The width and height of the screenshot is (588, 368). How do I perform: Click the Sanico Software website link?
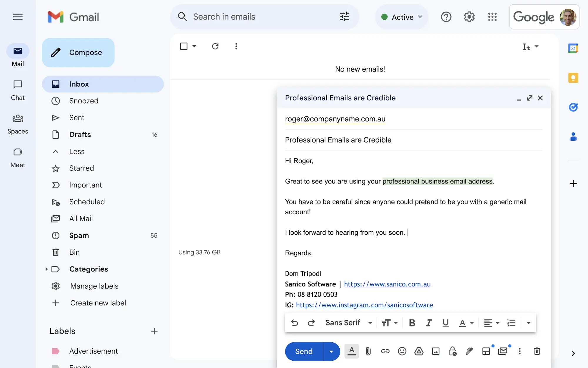pyautogui.click(x=387, y=284)
